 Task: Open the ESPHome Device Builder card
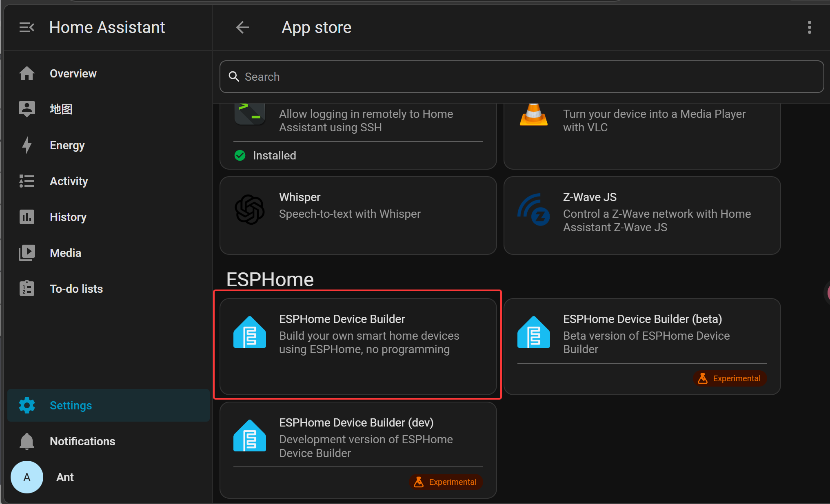tap(358, 346)
